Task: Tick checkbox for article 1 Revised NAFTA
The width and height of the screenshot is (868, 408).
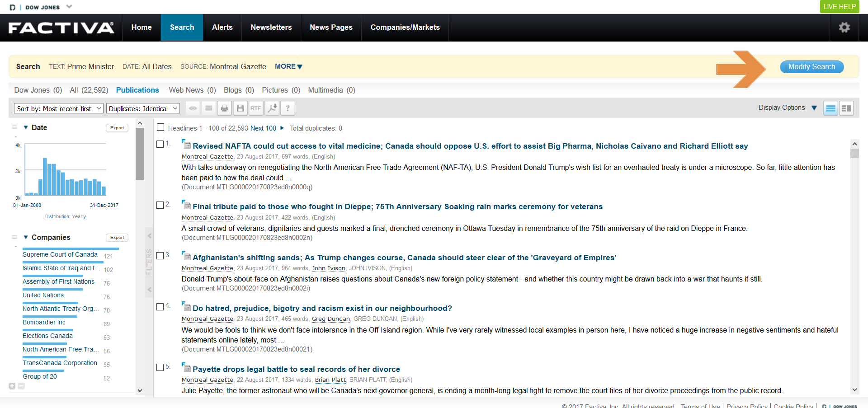Action: click(160, 144)
